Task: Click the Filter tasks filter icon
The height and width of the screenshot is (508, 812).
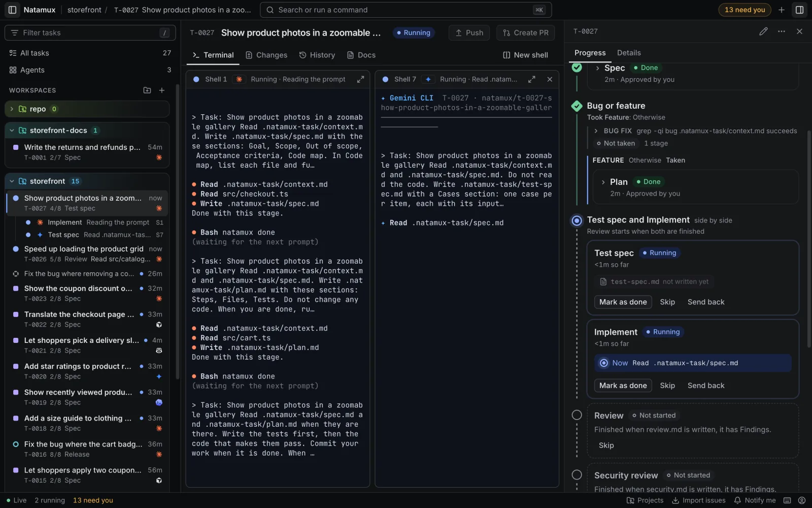Action: 14,33
